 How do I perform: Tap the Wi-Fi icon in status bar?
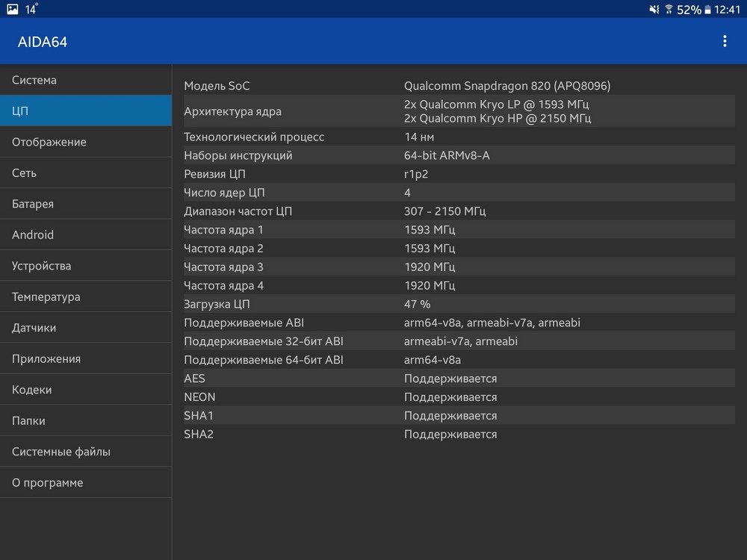coord(669,9)
